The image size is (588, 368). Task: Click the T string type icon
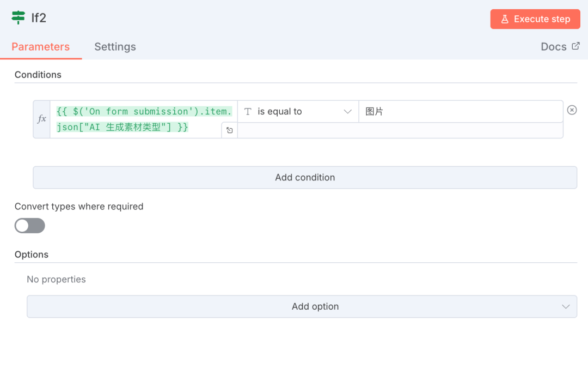[x=248, y=111]
